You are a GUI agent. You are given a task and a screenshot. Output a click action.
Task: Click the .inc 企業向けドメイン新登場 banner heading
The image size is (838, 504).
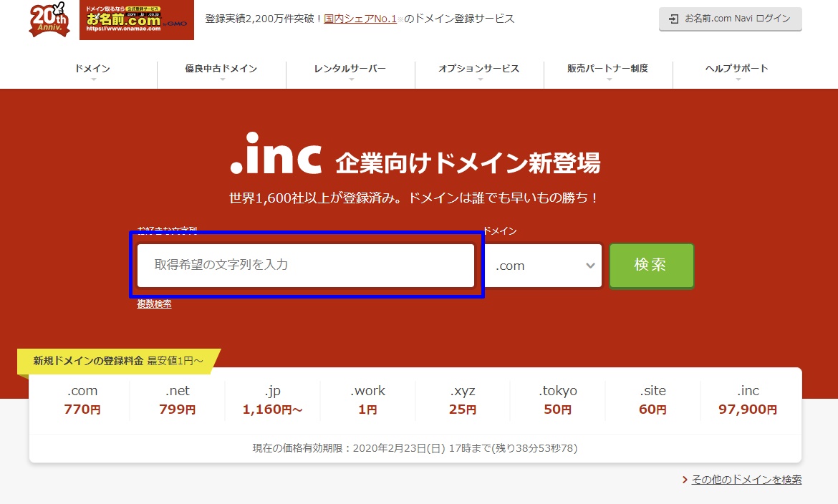[x=415, y=155]
